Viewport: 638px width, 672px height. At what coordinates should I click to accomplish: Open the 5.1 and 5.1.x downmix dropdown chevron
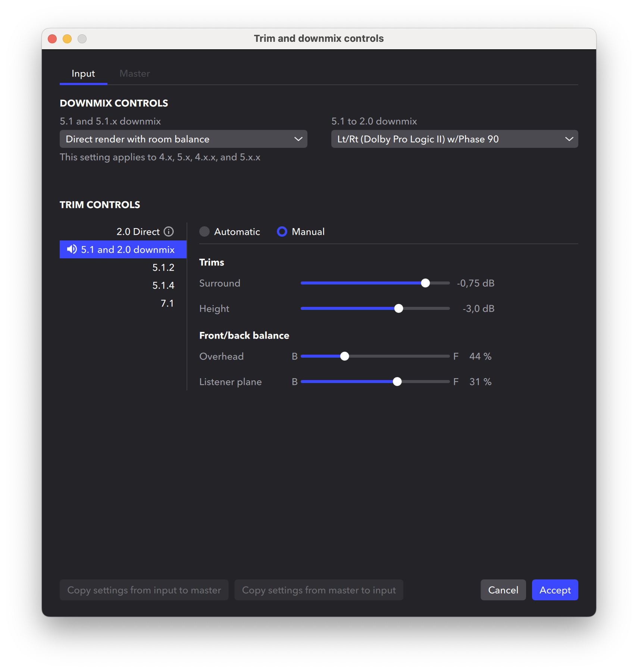pos(298,139)
